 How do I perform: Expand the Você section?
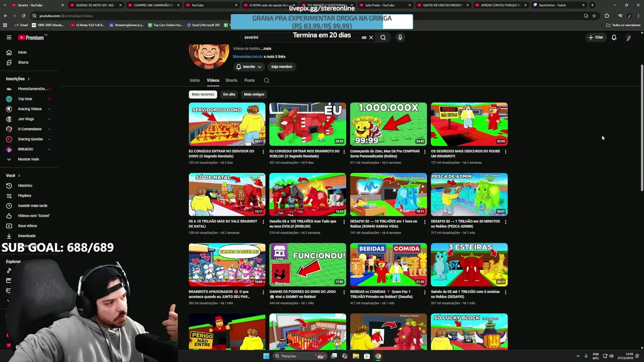click(13, 175)
